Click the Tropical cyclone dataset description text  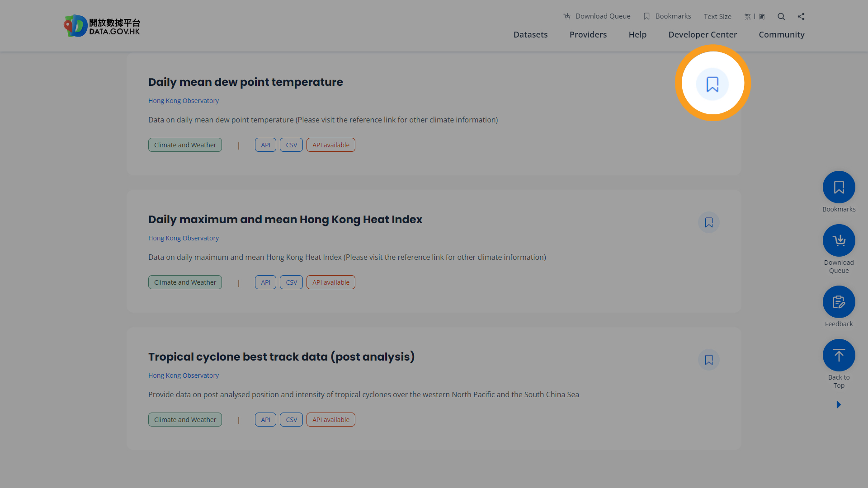coord(363,394)
